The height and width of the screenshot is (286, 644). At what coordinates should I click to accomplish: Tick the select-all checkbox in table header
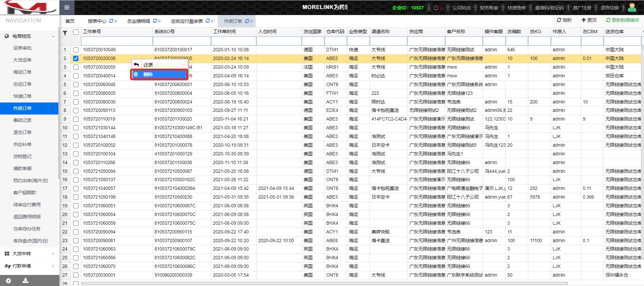click(76, 32)
